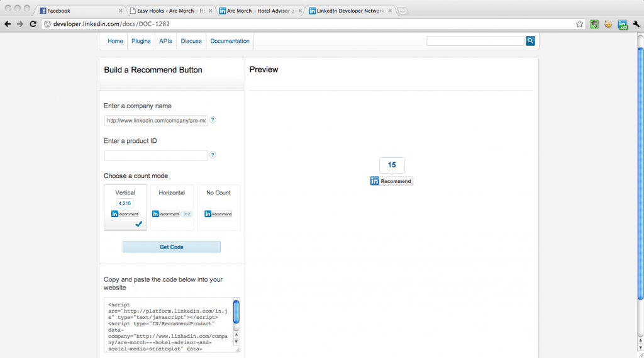Viewport: 644px width, 358px height.
Task: Click the 'Enter a company name' label
Action: 138,106
